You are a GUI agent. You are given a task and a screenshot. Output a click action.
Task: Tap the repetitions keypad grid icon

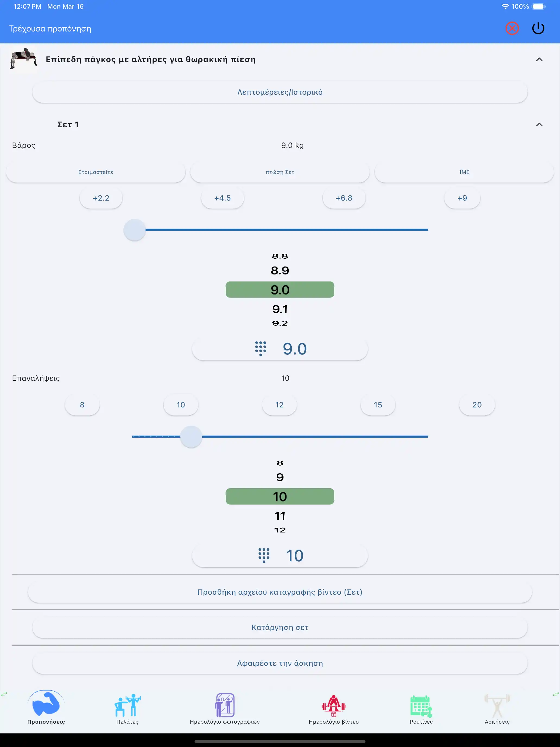tap(264, 555)
